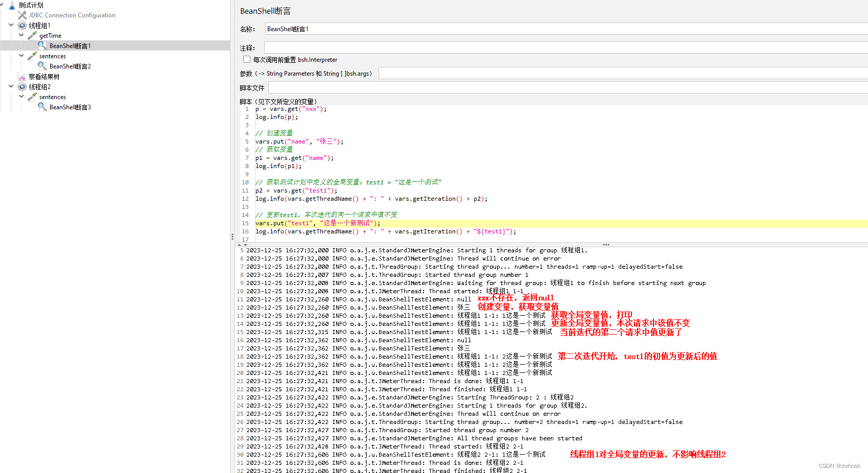Collapse sentences node under 线程组2
The image size is (868, 473).
point(21,97)
